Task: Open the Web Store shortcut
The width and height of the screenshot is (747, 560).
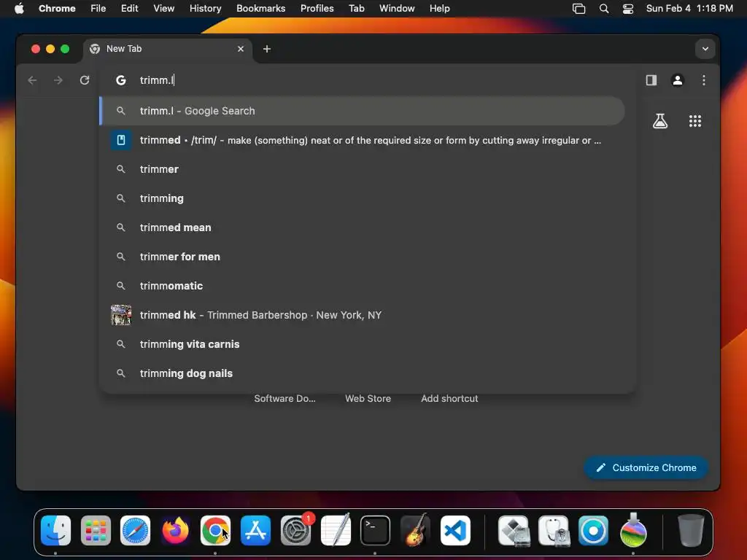Action: pyautogui.click(x=368, y=399)
